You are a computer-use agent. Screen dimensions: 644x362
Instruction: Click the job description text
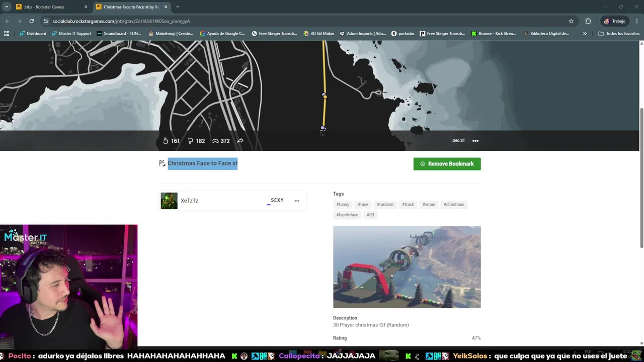point(371,325)
